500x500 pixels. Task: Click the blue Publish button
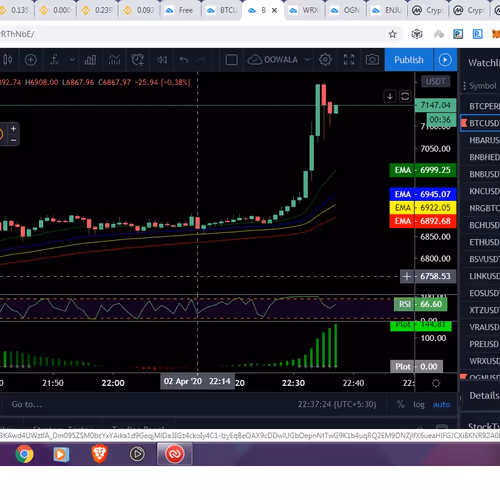409,60
